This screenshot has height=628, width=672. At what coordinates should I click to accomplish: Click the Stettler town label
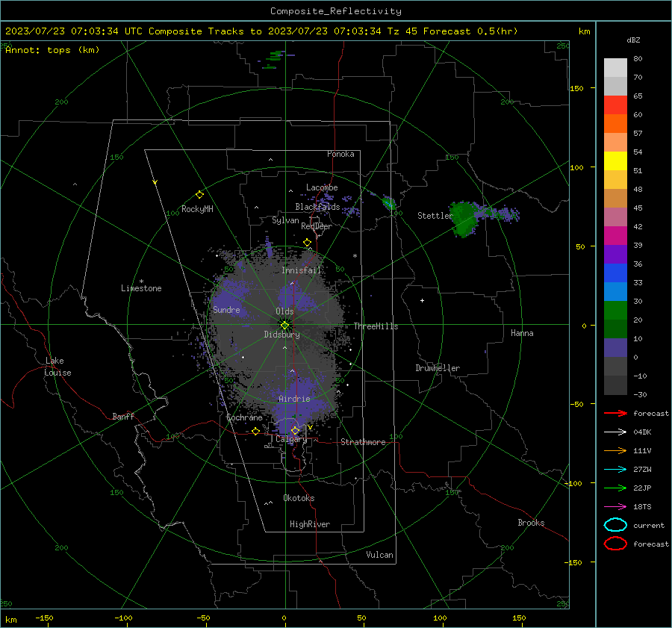point(435,216)
